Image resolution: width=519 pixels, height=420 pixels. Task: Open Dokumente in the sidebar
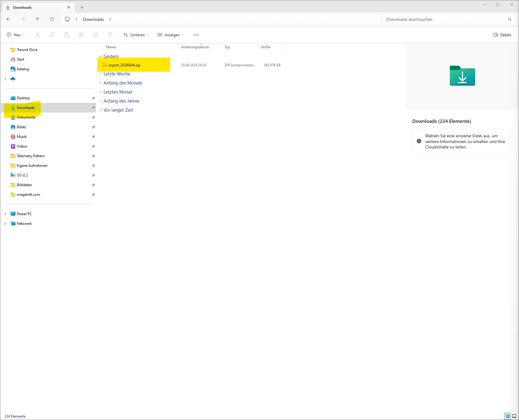coord(26,117)
